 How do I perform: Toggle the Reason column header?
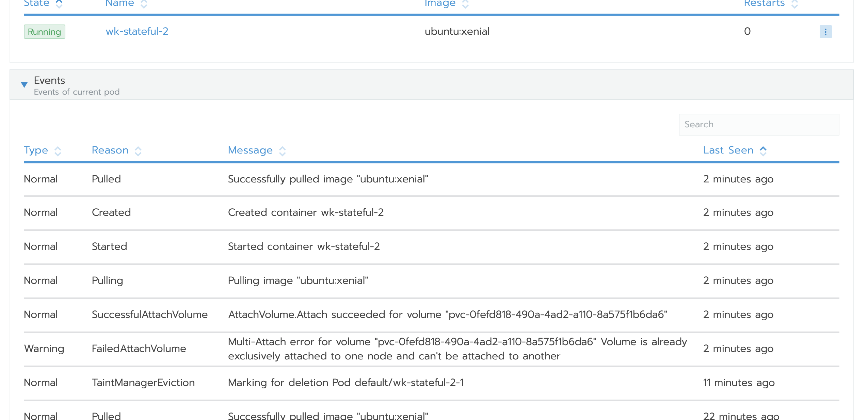[x=110, y=150]
